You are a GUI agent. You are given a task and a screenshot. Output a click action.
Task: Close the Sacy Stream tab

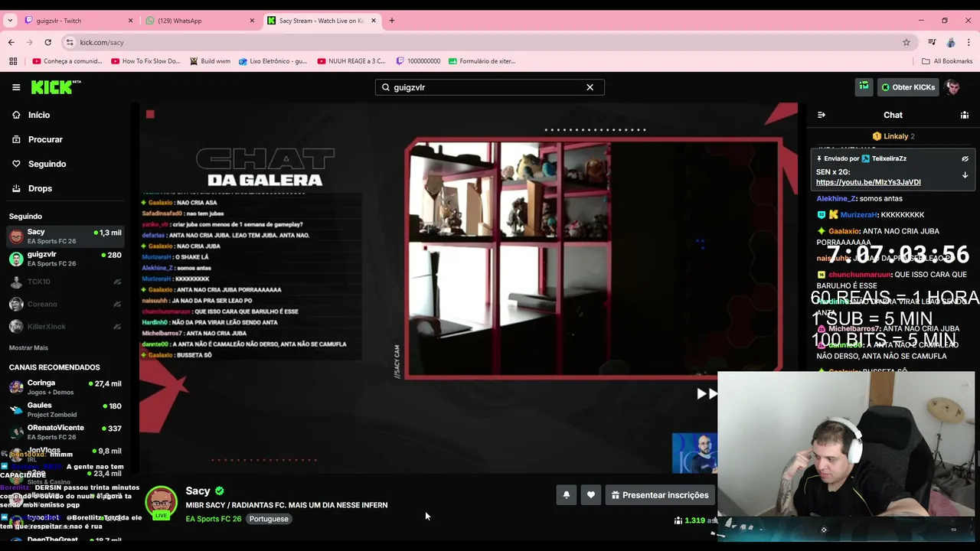point(374,21)
